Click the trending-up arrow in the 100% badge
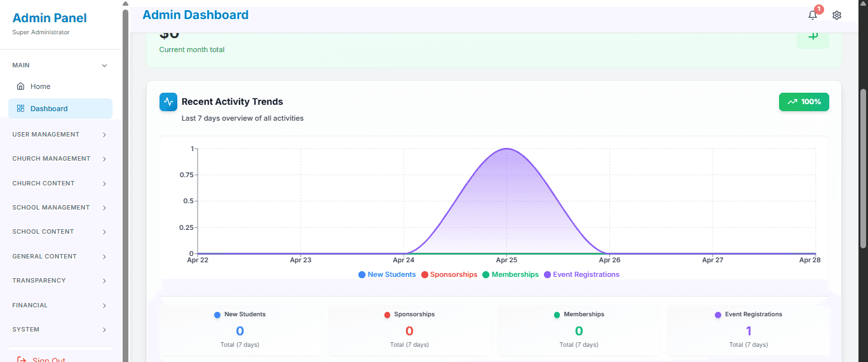 (x=792, y=102)
